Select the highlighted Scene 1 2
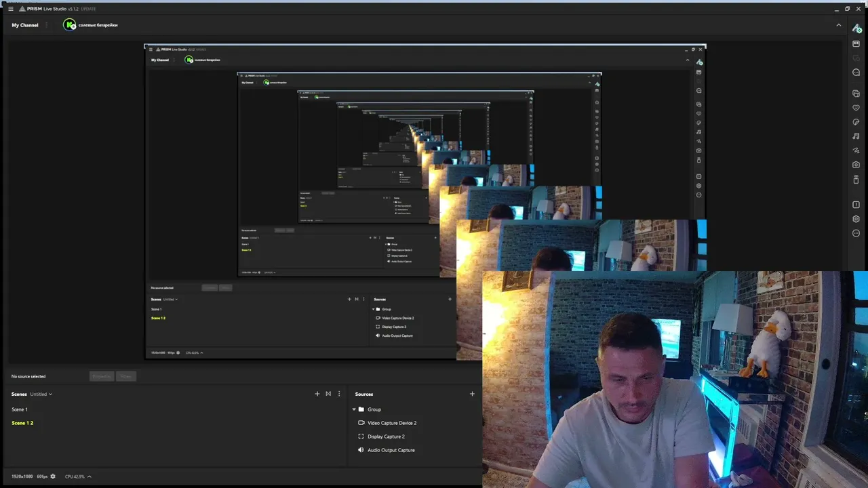Screen dimensions: 868x488 click(x=22, y=423)
